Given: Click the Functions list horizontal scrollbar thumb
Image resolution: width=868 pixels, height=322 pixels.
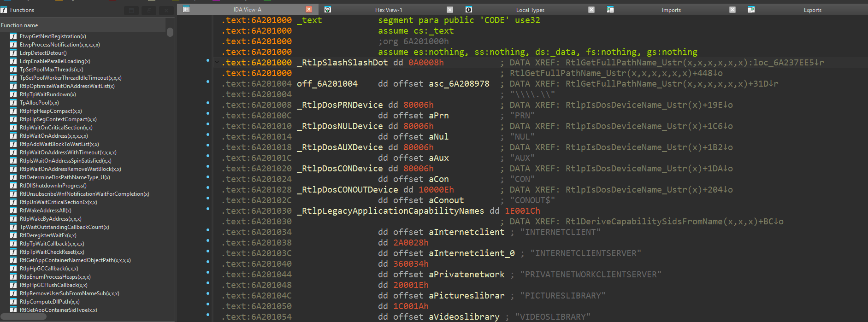Looking at the screenshot, I should point(24,316).
